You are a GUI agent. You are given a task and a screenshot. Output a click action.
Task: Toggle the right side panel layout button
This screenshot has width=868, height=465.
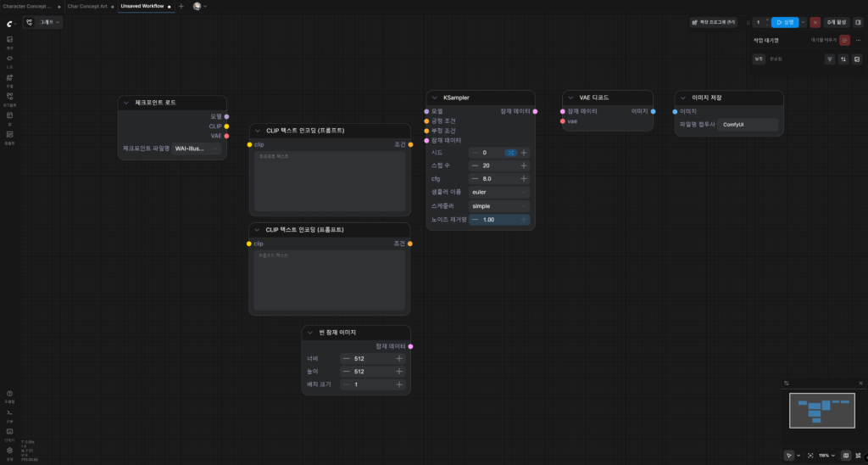(x=858, y=22)
